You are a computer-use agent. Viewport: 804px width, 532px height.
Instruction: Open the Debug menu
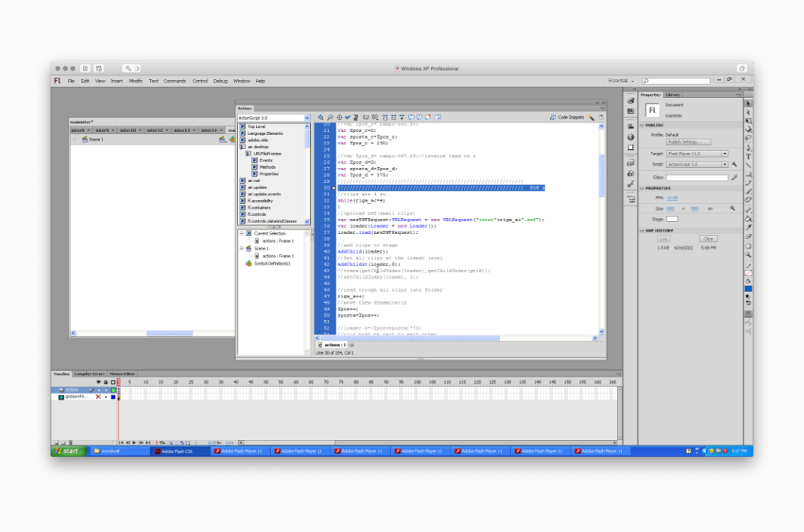(x=221, y=81)
